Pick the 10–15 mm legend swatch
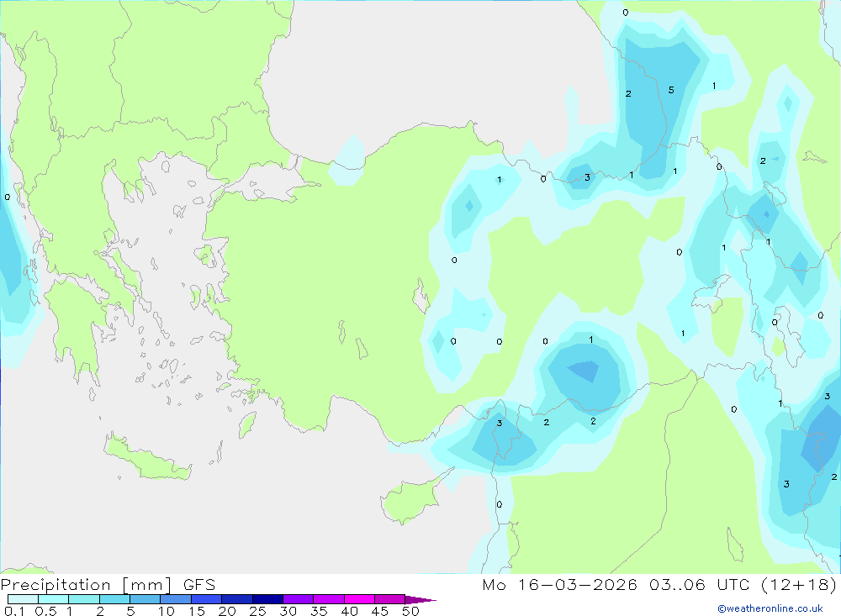 [x=176, y=599]
